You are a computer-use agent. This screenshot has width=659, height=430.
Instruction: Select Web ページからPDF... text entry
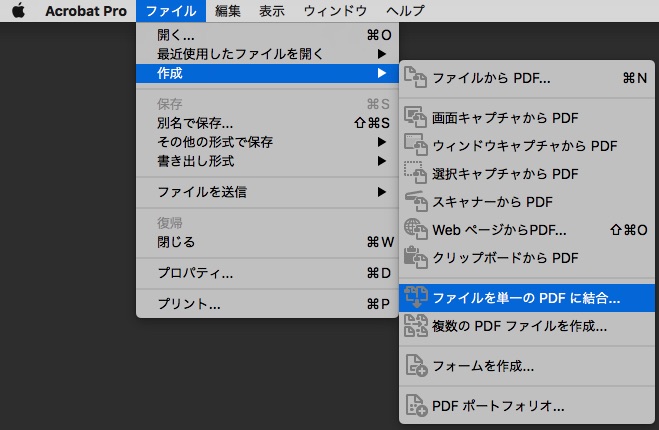coord(499,230)
